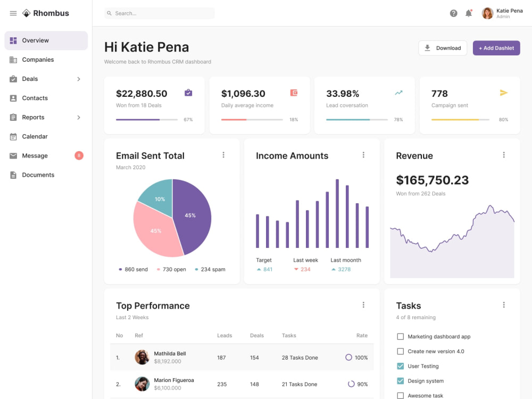532x399 pixels.
Task: Open the notifications bell
Action: tap(469, 13)
